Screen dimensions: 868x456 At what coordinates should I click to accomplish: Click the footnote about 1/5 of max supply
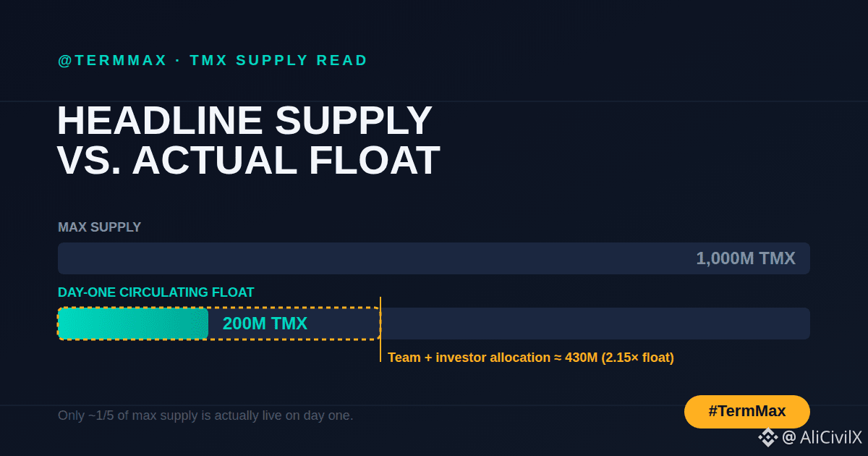point(205,415)
